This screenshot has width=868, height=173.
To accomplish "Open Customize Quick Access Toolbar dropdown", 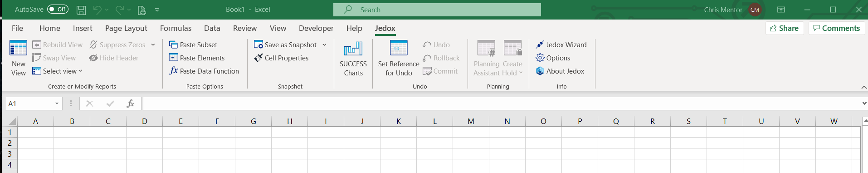I will (x=157, y=10).
